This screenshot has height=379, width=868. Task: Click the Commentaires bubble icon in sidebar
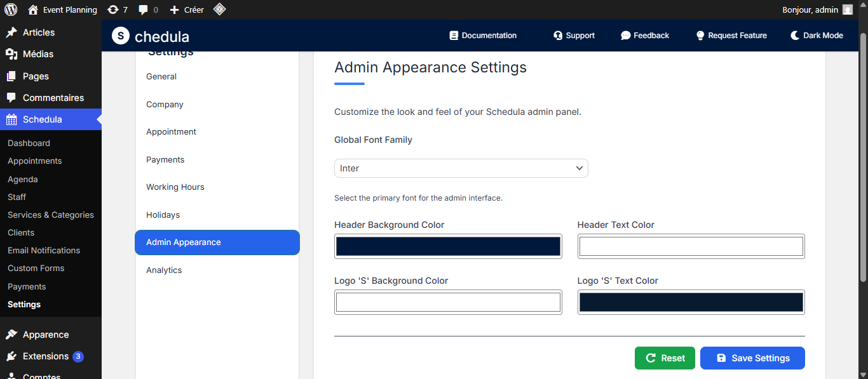tap(11, 98)
